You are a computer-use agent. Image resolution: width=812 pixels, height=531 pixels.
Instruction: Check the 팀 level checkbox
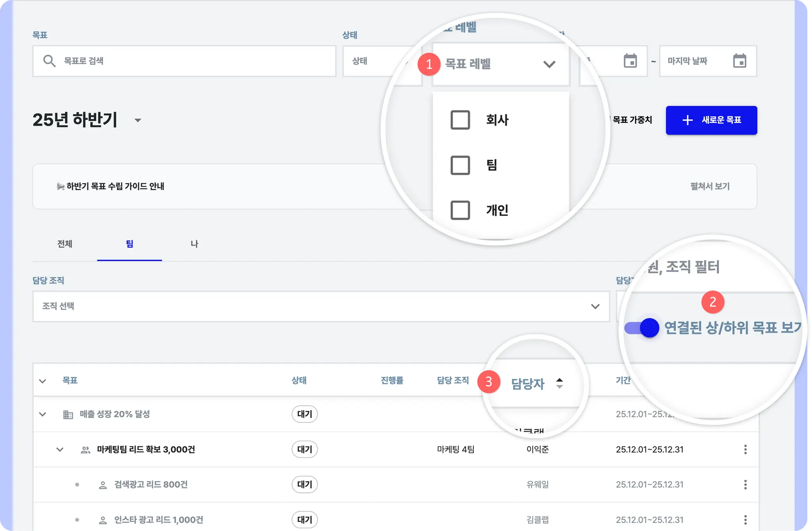[460, 165]
